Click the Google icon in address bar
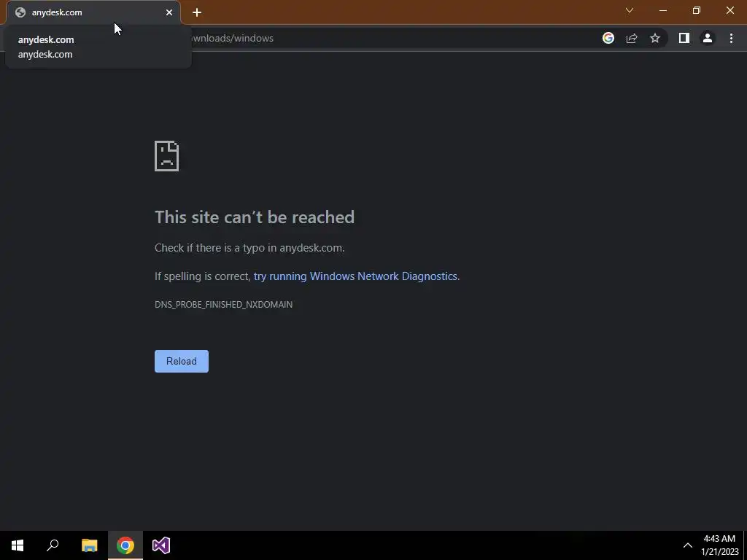The image size is (747, 560). click(x=608, y=38)
